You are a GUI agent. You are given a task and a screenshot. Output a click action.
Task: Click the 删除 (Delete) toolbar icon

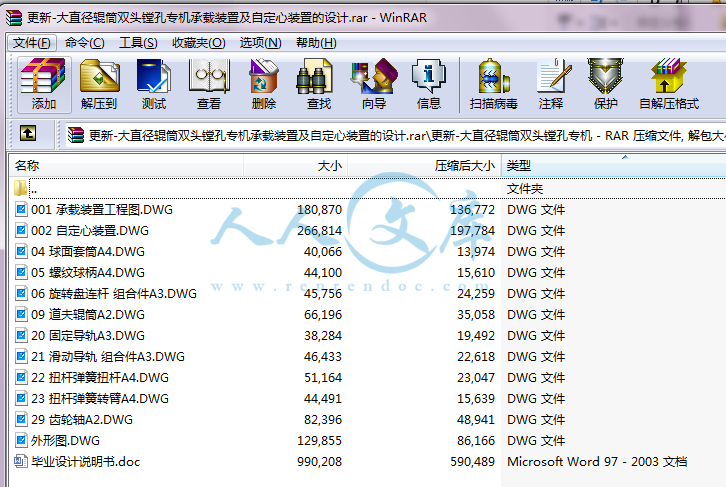(264, 85)
